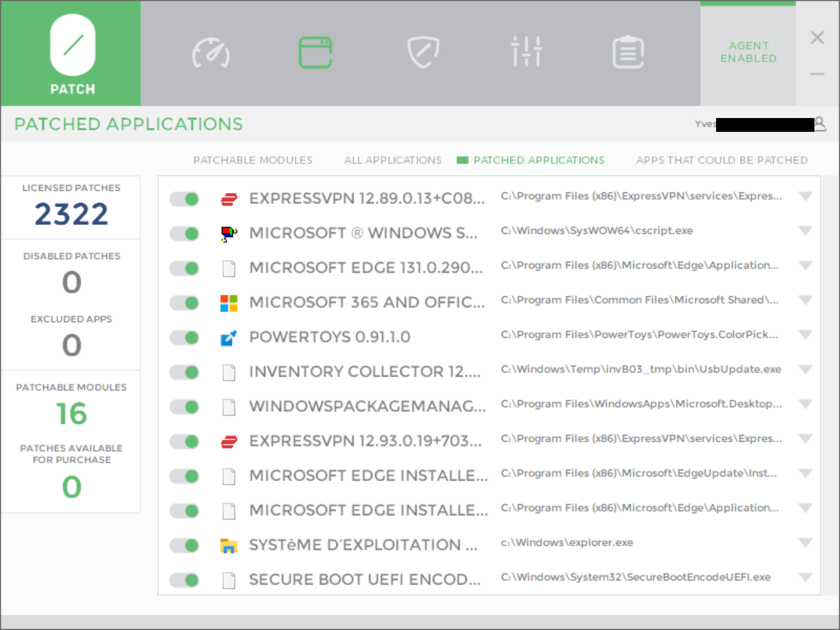Open the settings sliders icon
The height and width of the screenshot is (630, 840).
[526, 52]
